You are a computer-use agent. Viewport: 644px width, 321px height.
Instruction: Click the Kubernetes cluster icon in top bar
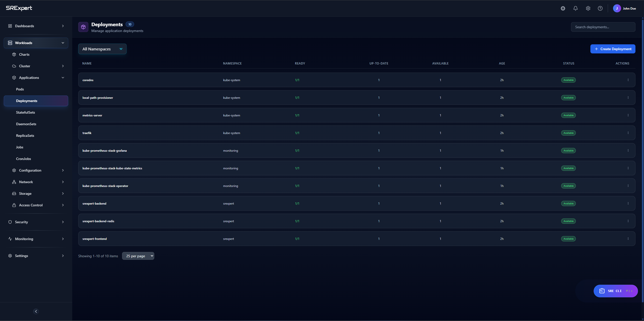(x=563, y=8)
